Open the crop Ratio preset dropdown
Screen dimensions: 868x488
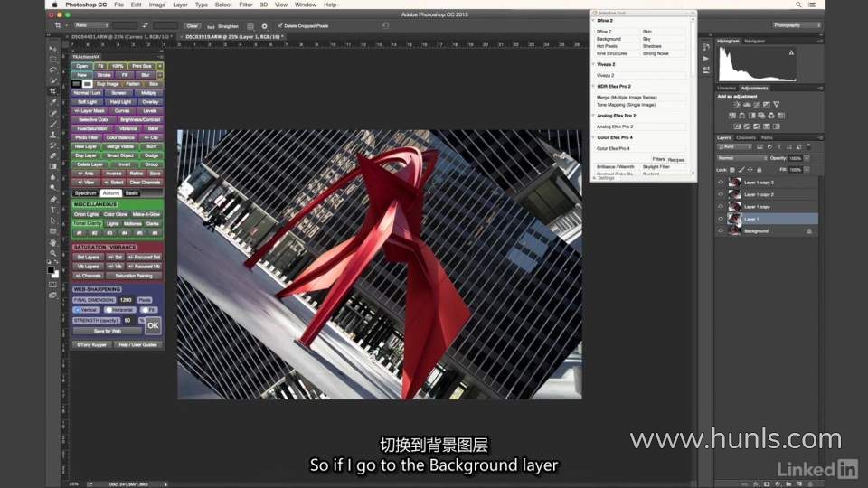click(x=91, y=25)
